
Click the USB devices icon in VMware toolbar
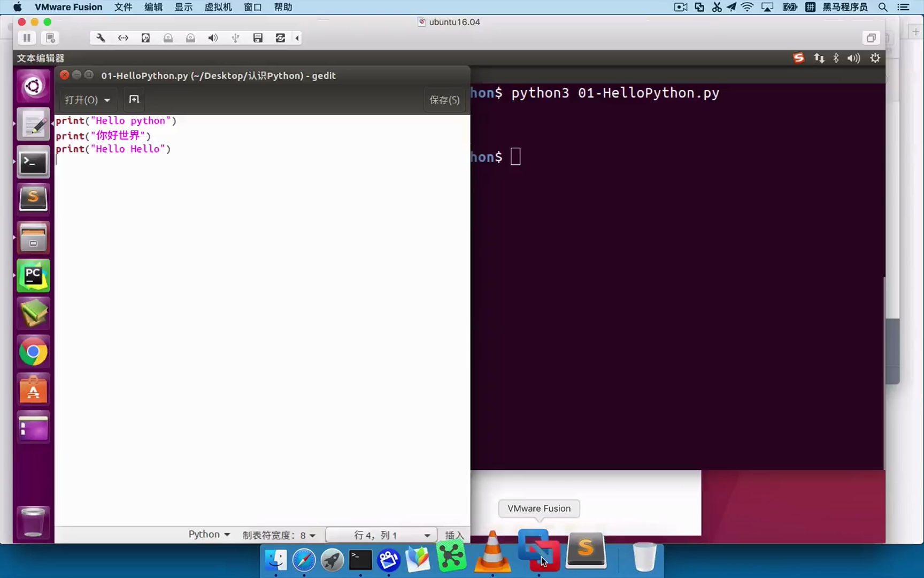(235, 37)
